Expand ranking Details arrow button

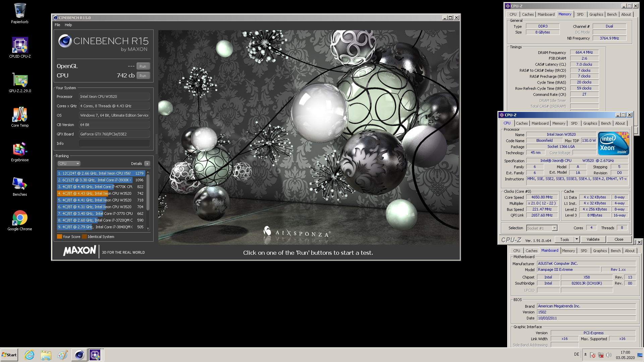(147, 164)
